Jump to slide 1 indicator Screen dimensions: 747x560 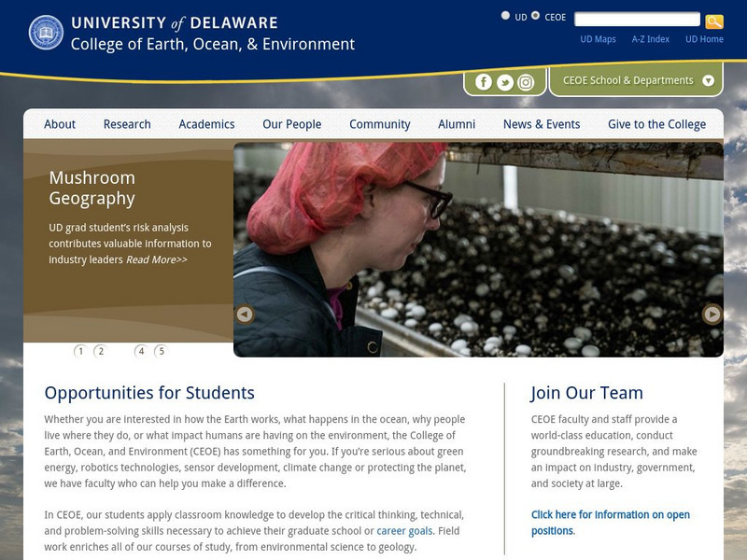[80, 352]
